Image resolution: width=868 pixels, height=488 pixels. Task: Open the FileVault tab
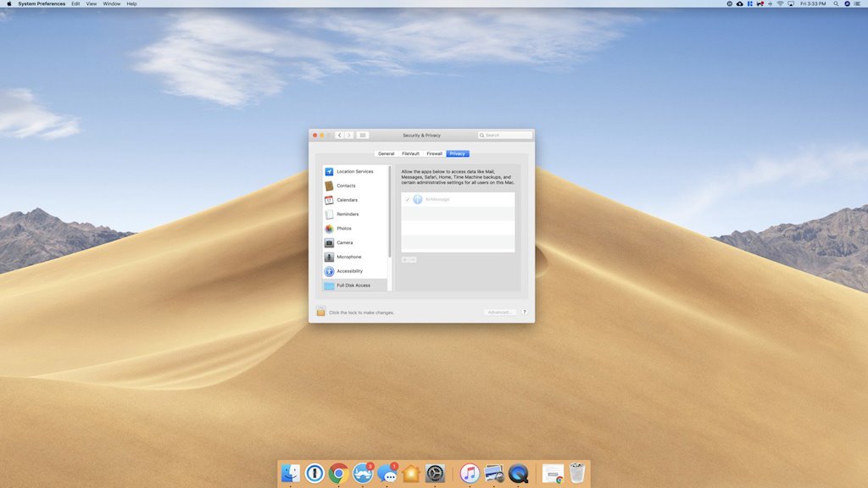(x=410, y=153)
